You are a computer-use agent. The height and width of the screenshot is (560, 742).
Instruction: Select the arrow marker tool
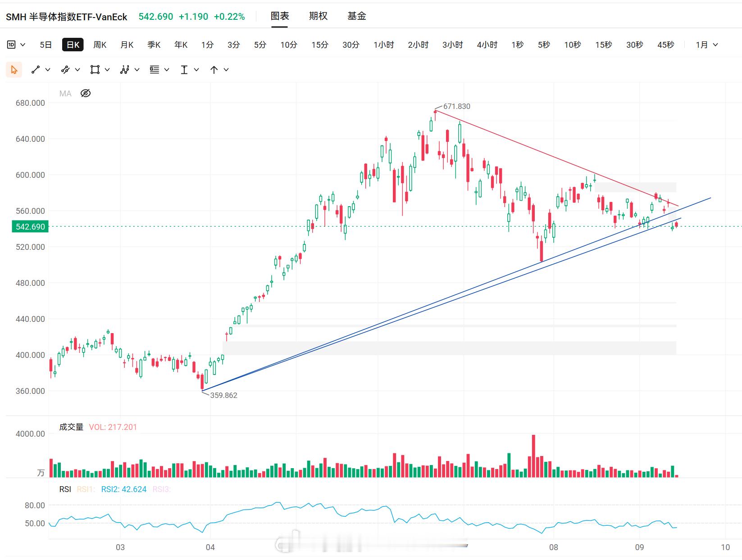pyautogui.click(x=214, y=70)
